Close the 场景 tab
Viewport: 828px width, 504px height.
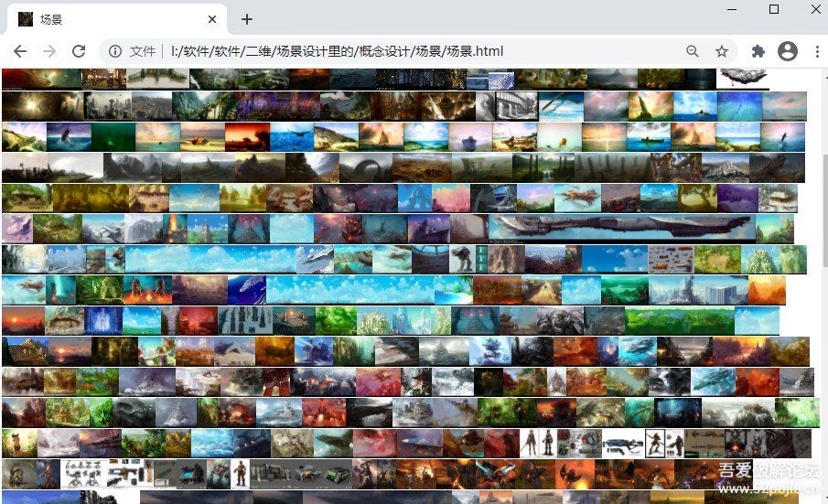pyautogui.click(x=212, y=19)
